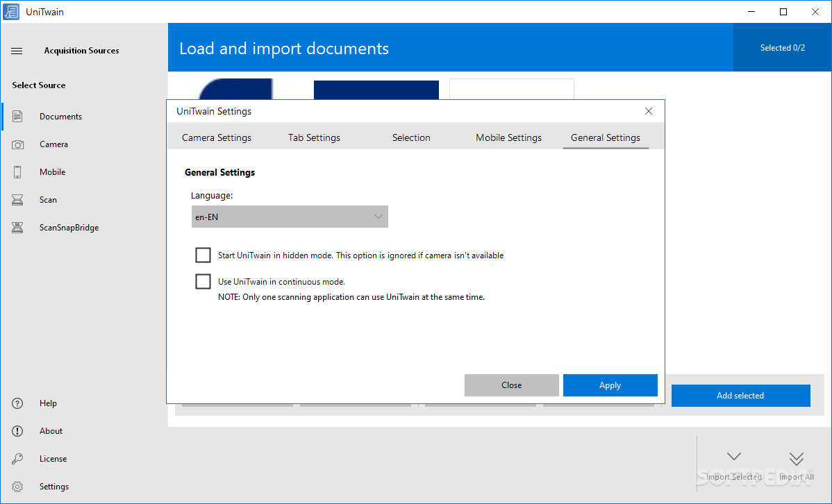Click the Documents source icon

(17, 116)
